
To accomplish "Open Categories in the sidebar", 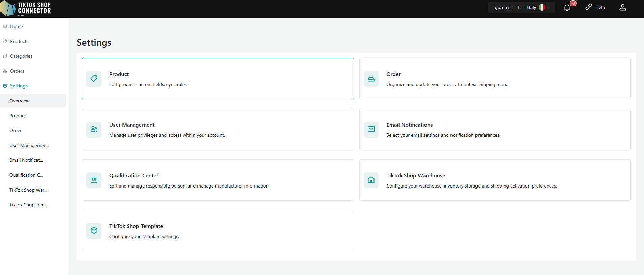I will point(21,56).
